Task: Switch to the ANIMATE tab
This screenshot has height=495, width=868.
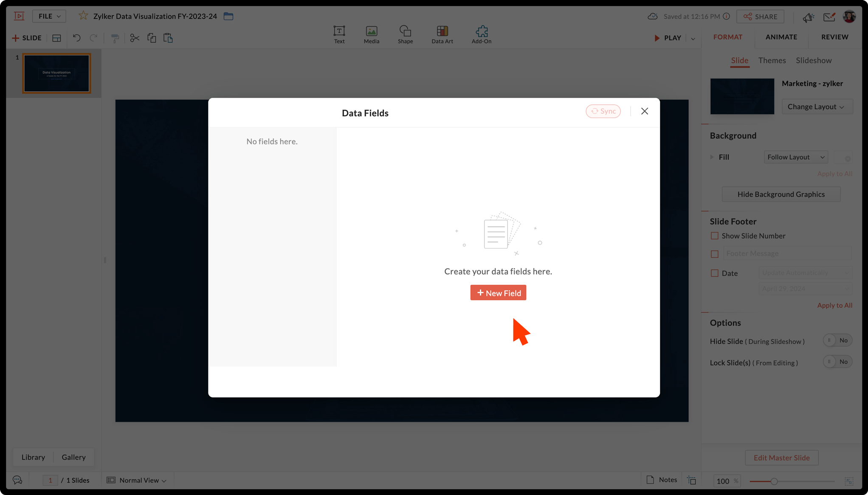Action: click(781, 37)
